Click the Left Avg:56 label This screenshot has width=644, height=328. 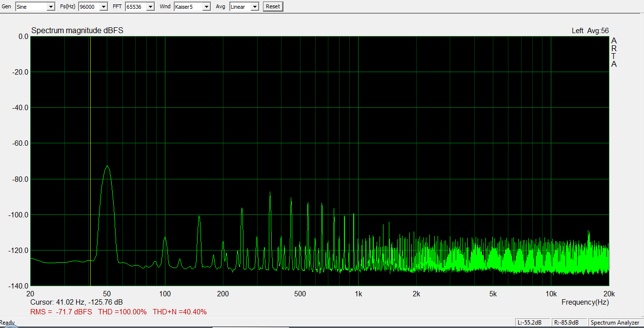coord(590,31)
